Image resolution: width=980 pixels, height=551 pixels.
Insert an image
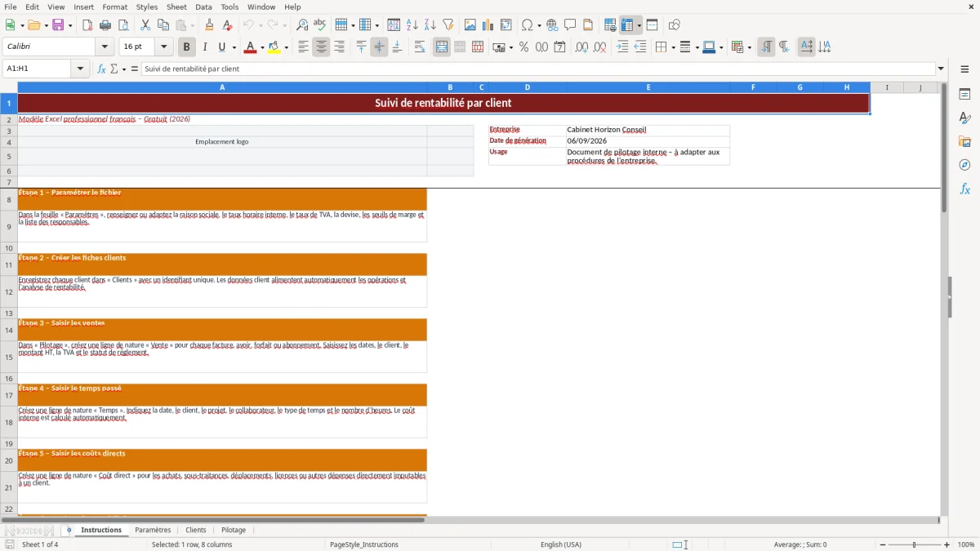coord(470,25)
